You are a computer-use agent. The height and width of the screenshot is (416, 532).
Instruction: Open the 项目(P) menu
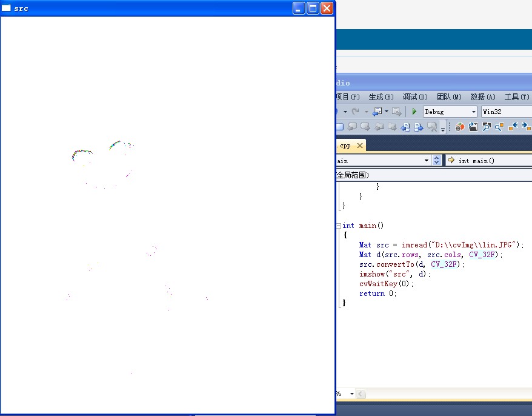click(x=348, y=97)
